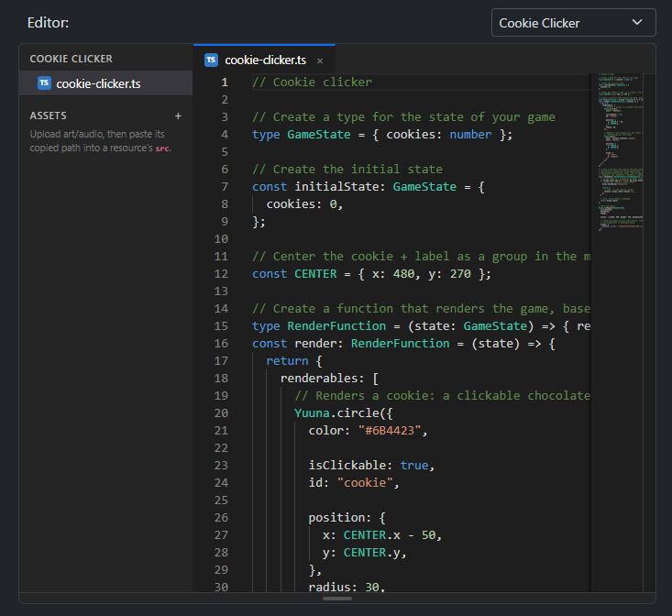The height and width of the screenshot is (616, 672).
Task: Click the COOKIE CLICKER section header
Action: 72,59
